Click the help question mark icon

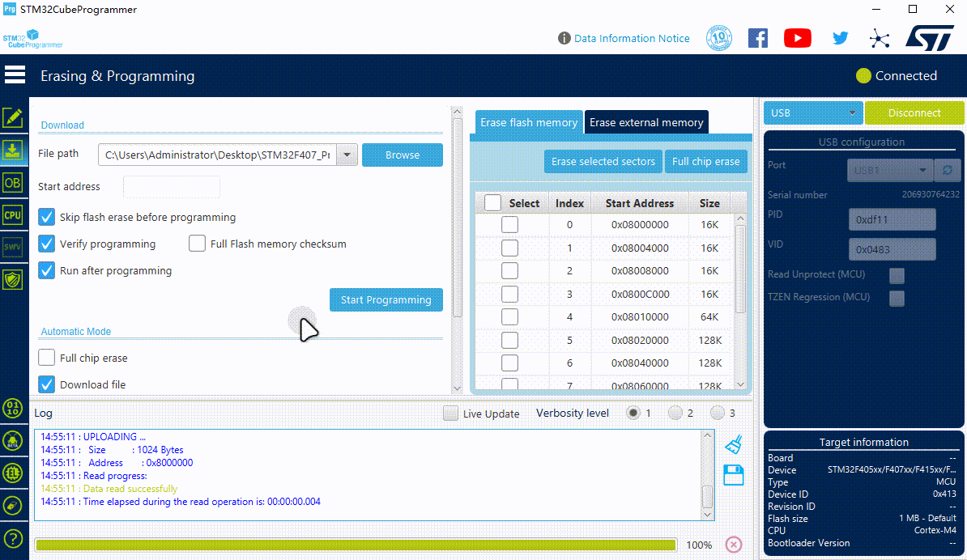click(x=13, y=538)
